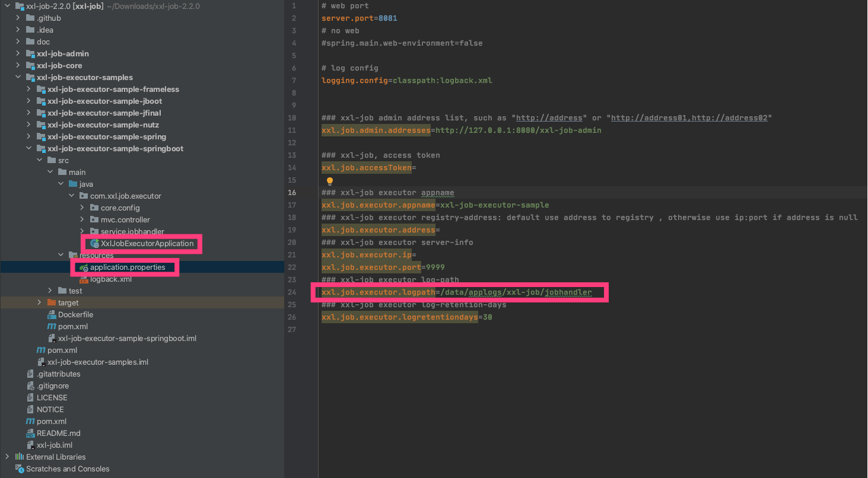The width and height of the screenshot is (868, 478).
Task: Expand xxl-job-executor-sample-frameless module
Action: click(28, 90)
